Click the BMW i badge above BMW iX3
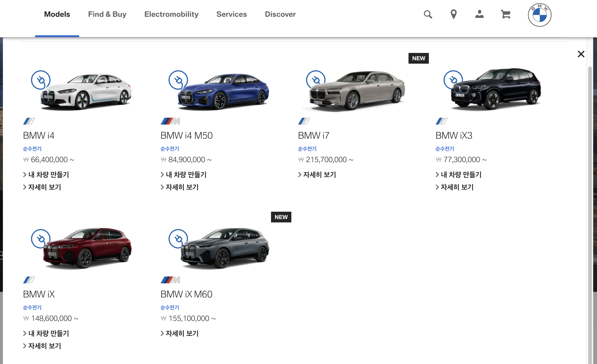 (442, 121)
